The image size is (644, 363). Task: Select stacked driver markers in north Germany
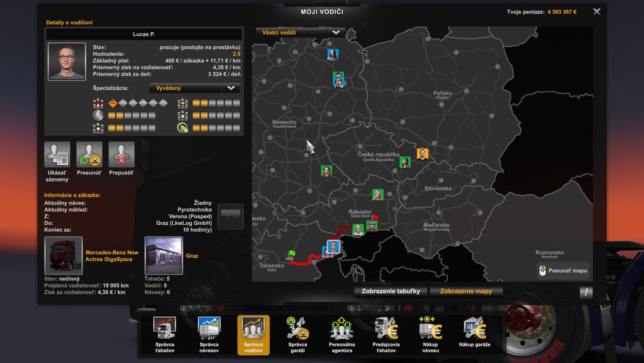pos(338,80)
